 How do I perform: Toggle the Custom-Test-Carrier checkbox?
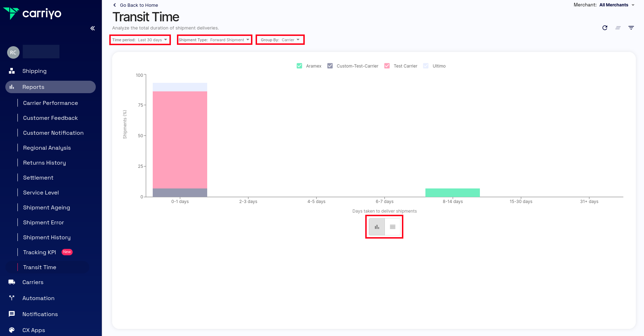pyautogui.click(x=330, y=66)
